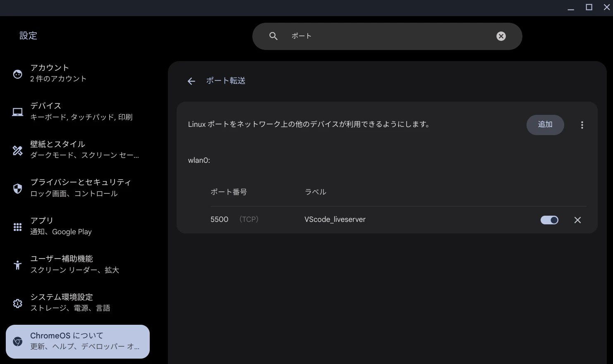Click the ユーザー補助機能 accessibility icon
The image size is (613, 364).
click(x=17, y=265)
